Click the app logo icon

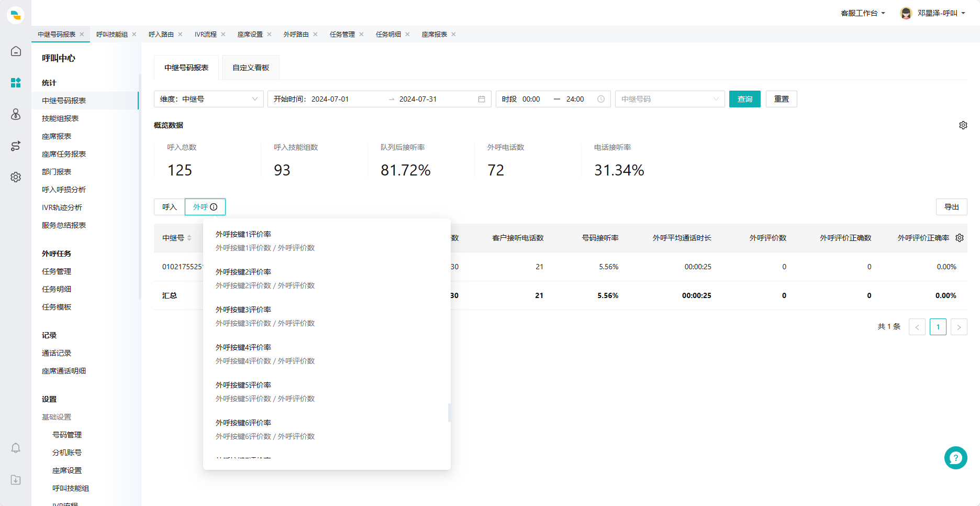16,15
